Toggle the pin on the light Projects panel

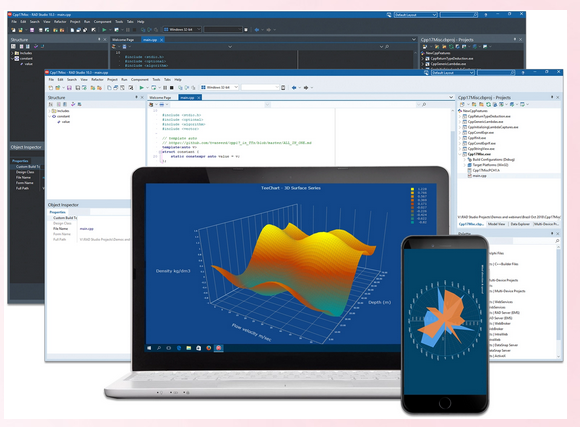(552, 97)
